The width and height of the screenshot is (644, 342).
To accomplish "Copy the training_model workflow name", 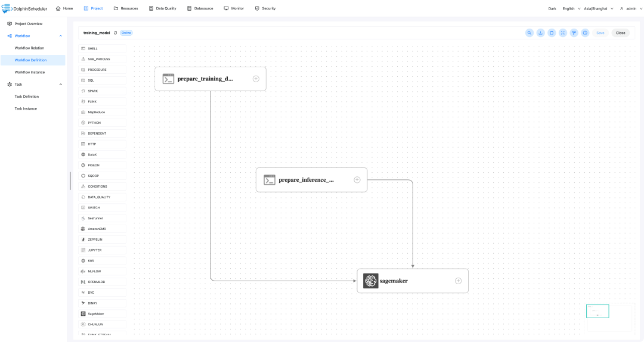I will [115, 33].
